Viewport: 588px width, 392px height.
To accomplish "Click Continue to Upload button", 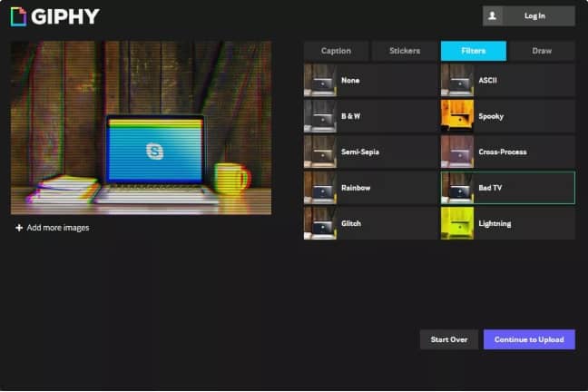I will click(529, 339).
